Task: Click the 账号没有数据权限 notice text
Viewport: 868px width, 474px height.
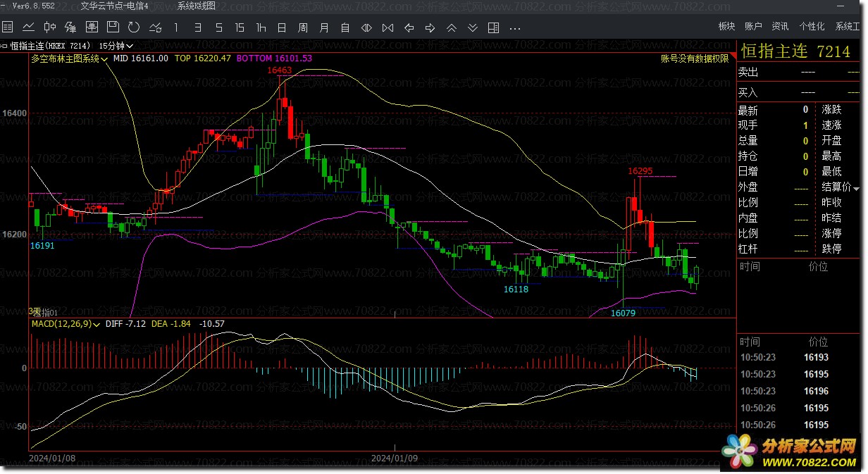Action: 695,59
